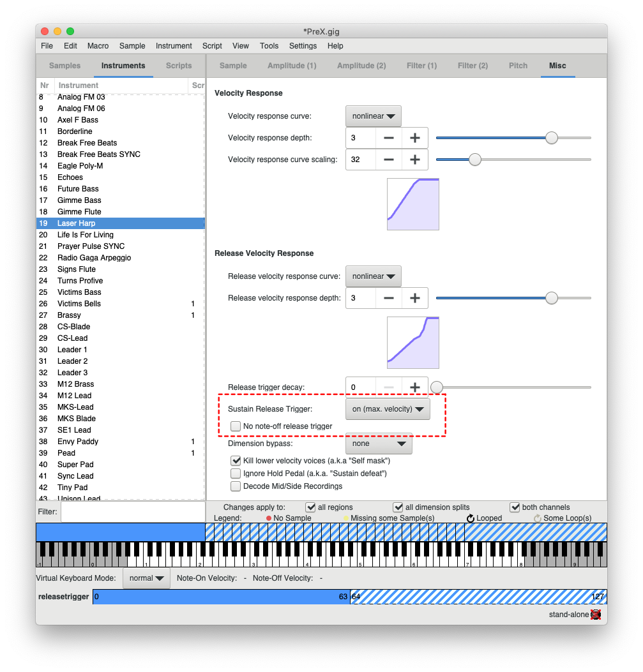
Task: Open the Help menu
Action: 335,46
